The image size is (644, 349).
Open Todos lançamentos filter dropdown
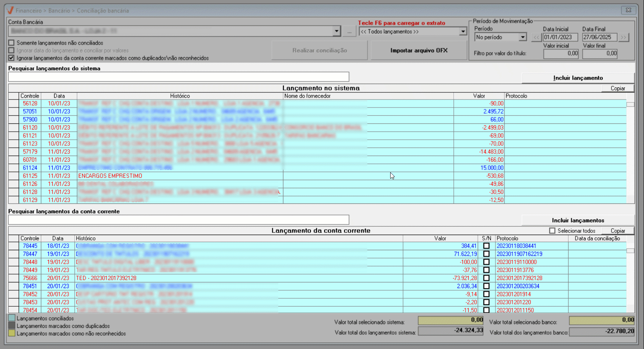point(463,31)
